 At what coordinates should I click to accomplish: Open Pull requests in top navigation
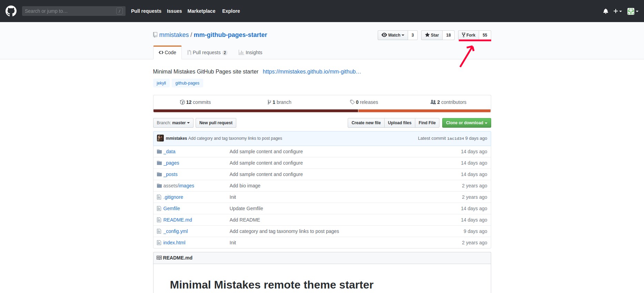146,11
